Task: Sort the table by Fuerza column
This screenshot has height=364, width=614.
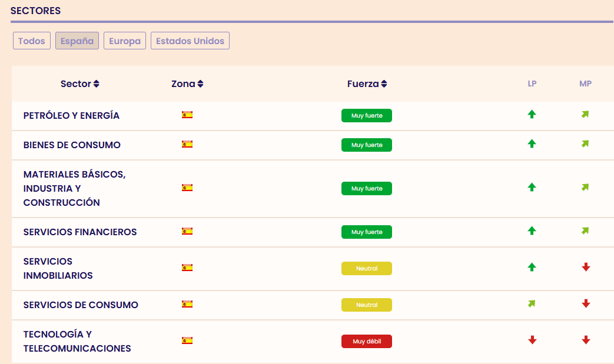Action: pos(367,84)
